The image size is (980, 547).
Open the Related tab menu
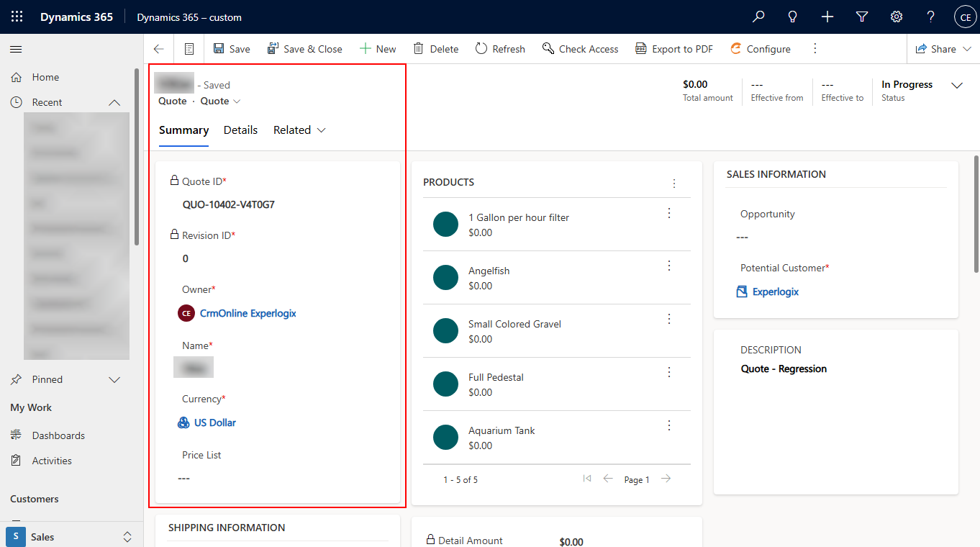click(x=299, y=130)
